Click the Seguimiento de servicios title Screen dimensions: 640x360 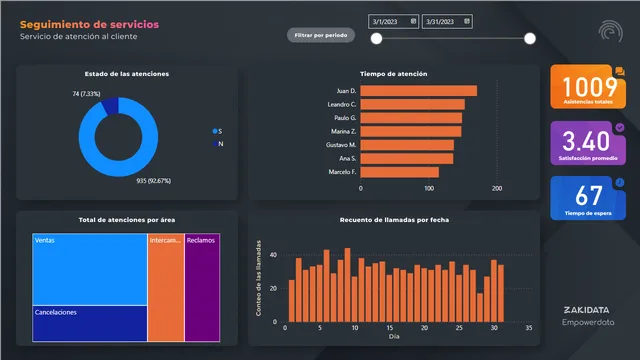coord(89,24)
